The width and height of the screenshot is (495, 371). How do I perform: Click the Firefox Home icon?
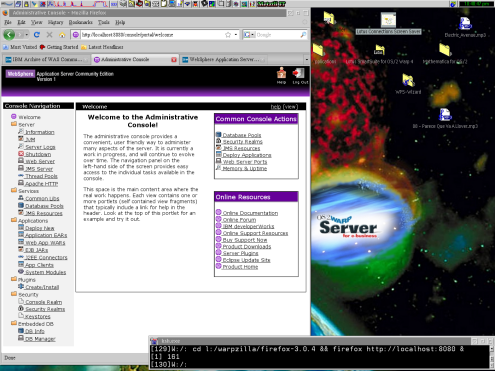(x=62, y=35)
